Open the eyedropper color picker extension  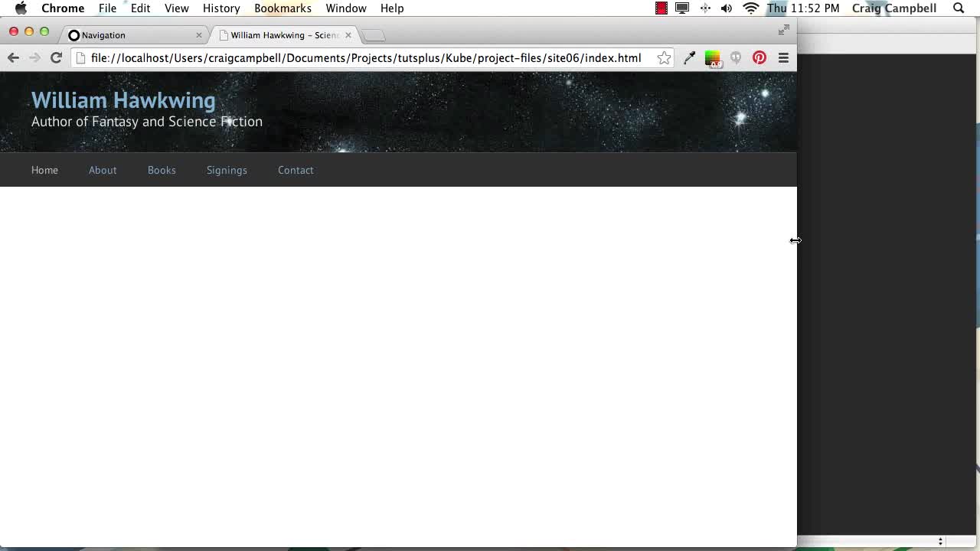[689, 58]
